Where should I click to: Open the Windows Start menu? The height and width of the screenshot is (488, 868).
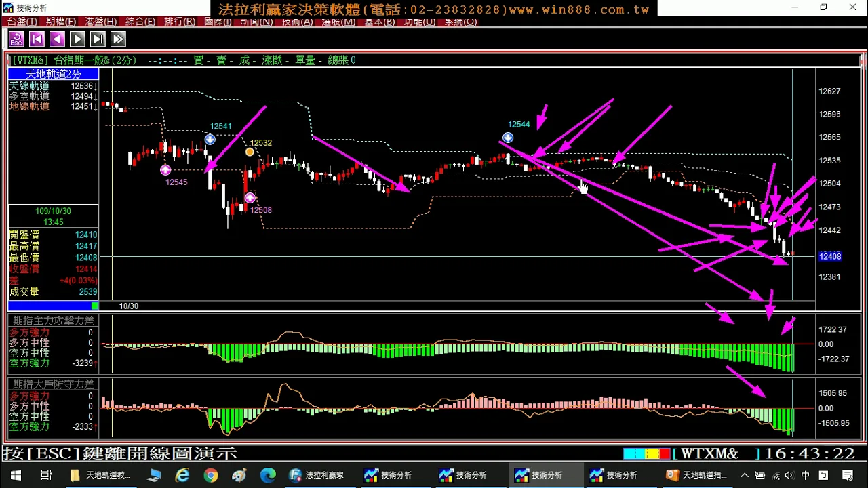coord(15,475)
